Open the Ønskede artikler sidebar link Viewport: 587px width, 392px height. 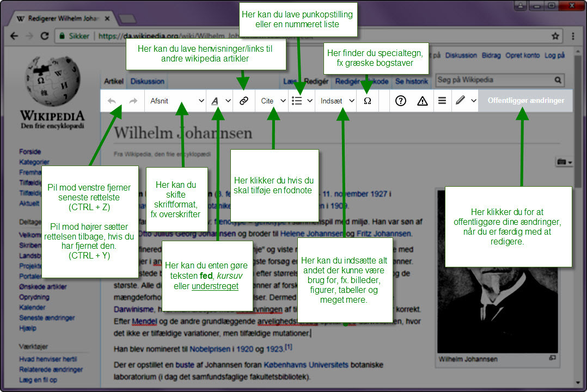point(42,287)
